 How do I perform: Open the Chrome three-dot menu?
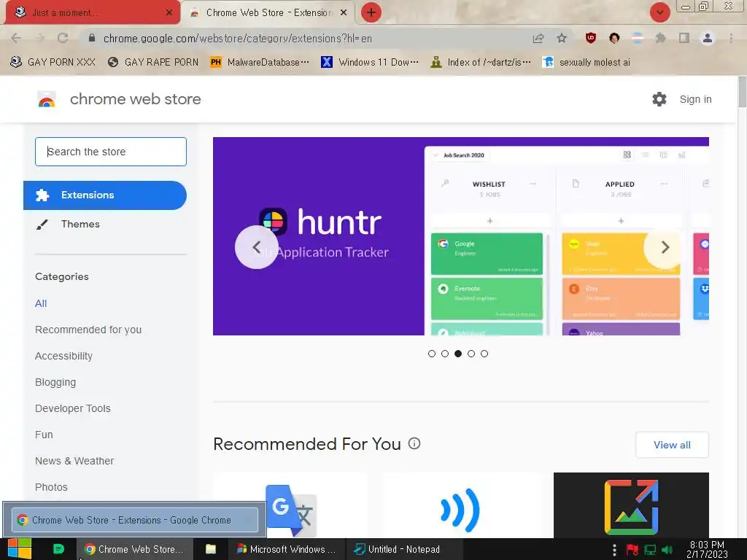731,38
